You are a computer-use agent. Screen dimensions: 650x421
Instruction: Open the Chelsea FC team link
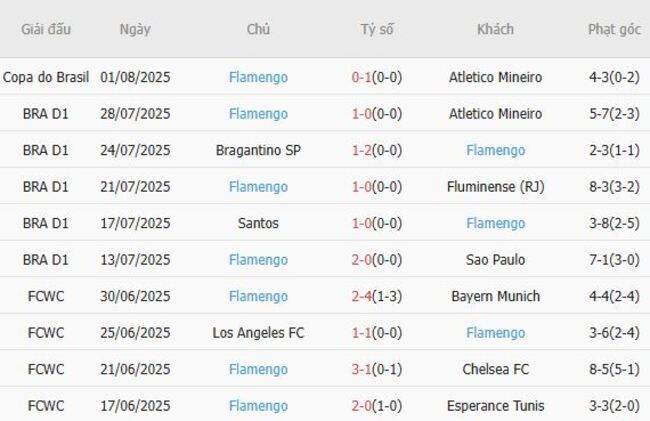[495, 369]
